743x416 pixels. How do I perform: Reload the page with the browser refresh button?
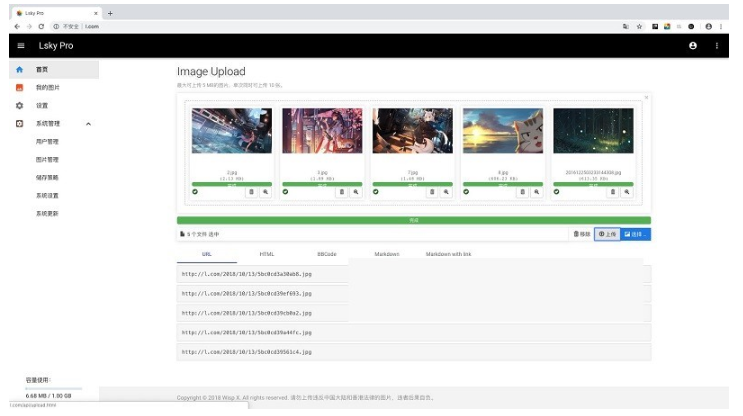point(40,26)
